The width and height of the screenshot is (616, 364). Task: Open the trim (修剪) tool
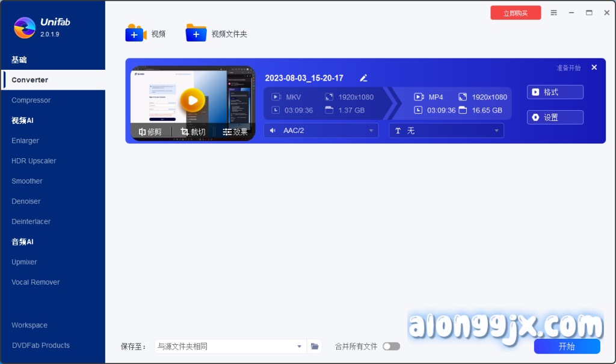[150, 132]
